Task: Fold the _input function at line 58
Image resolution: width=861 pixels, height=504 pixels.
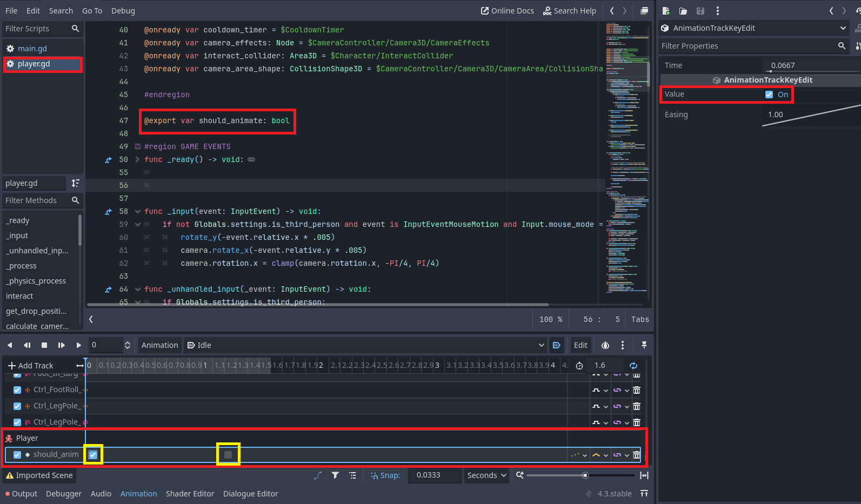Action: coord(137,211)
